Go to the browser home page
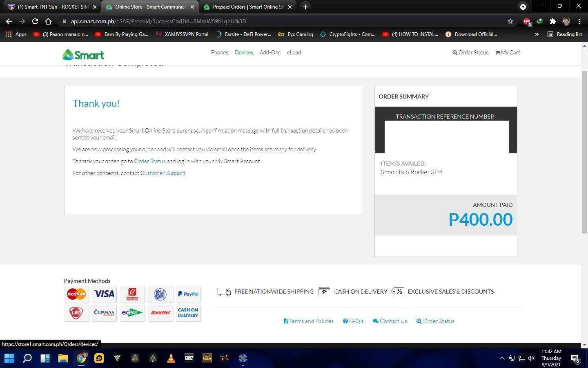This screenshot has height=368, width=588. point(48,21)
